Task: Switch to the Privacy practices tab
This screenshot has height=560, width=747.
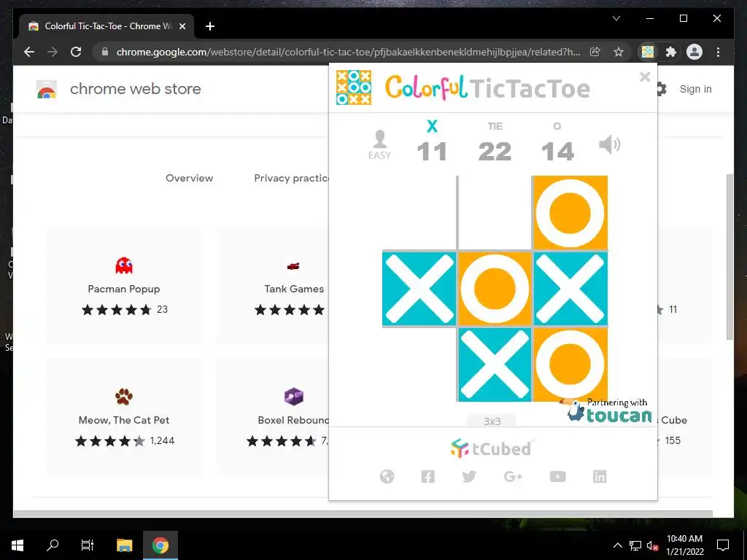Action: (291, 178)
